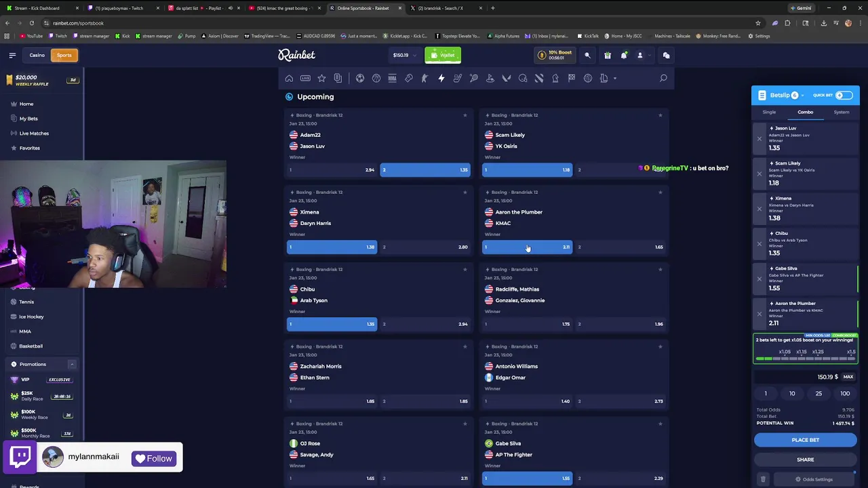Select the checkered racing flag icon
Screen dimensions: 868x488
click(x=572, y=79)
